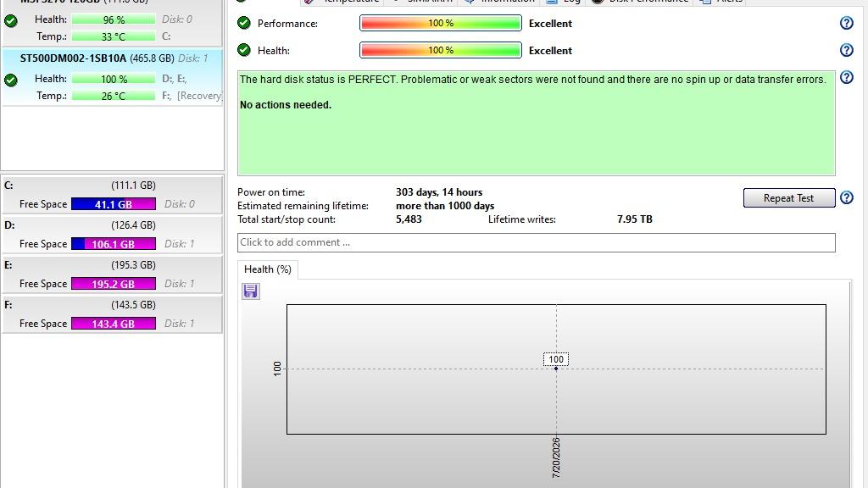Click the green PERFECT status message box

[x=536, y=124]
